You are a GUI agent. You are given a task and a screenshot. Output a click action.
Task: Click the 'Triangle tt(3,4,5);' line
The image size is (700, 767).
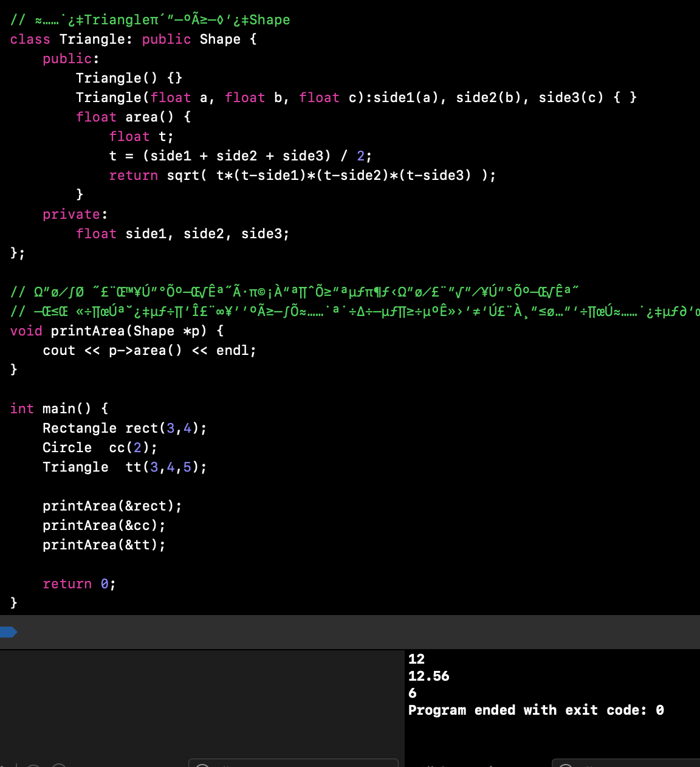(125, 467)
